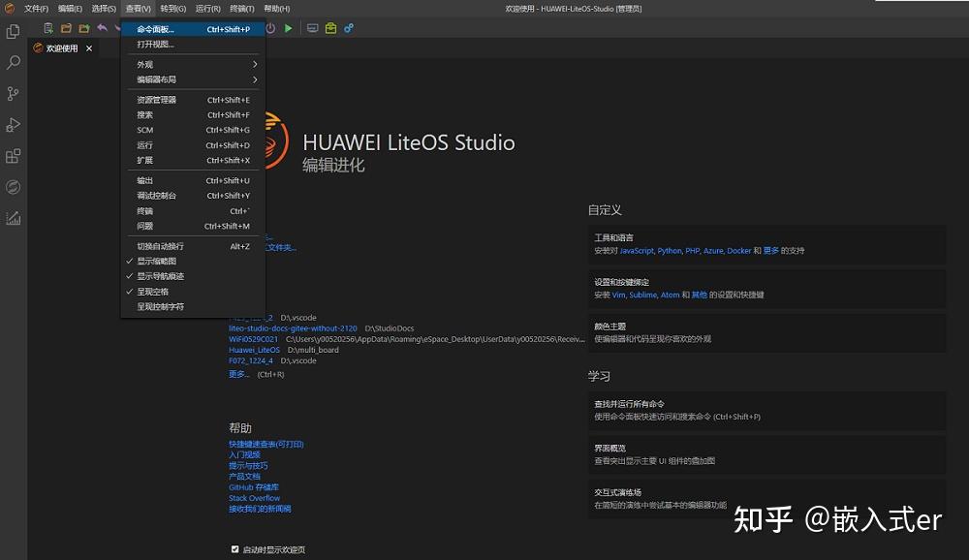Viewport: 969px width, 560px height.
Task: Toggle 显示导航痕迹 breadcrumbs option
Action: point(193,276)
